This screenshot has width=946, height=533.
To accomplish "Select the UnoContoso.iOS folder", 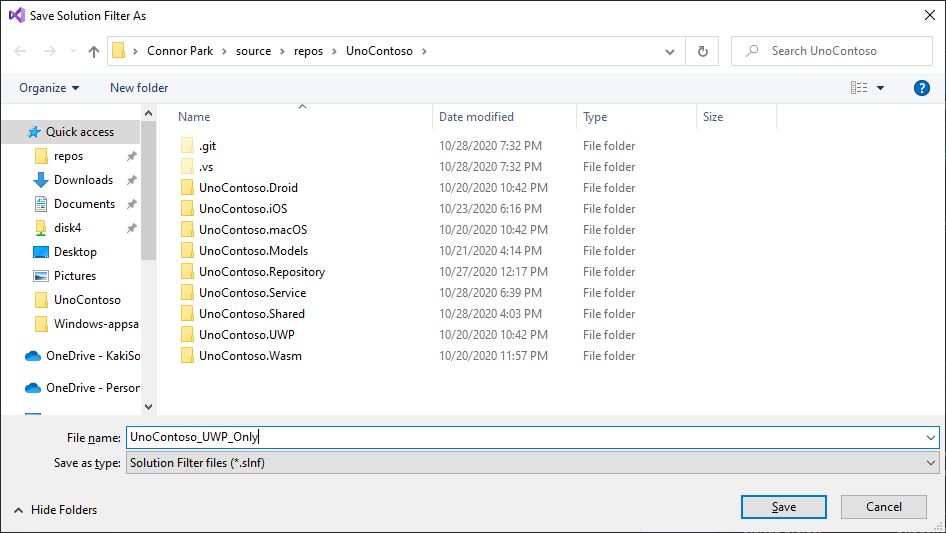I will [243, 209].
